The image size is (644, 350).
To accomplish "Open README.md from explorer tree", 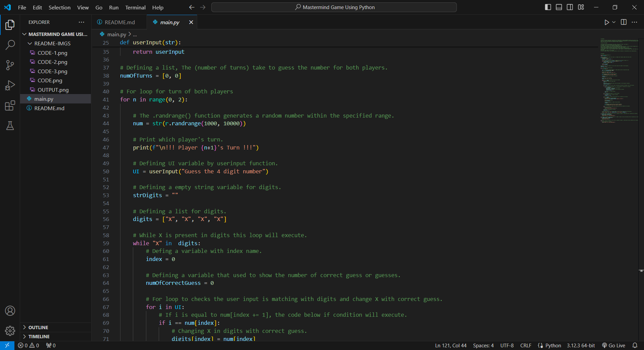I will (x=55, y=108).
